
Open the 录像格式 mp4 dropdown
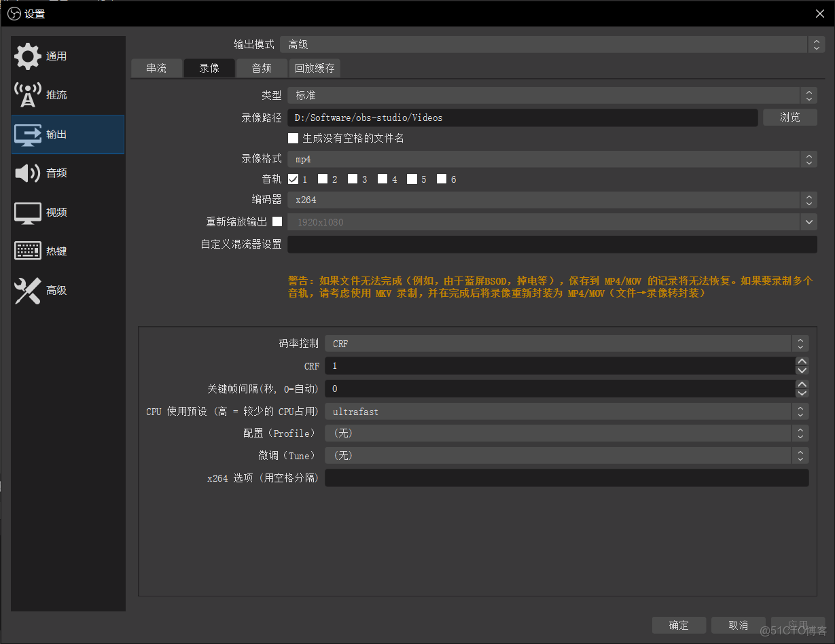coord(552,159)
